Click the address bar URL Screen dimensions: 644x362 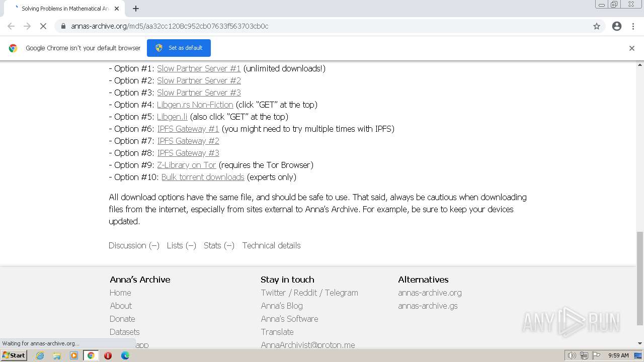click(x=170, y=26)
